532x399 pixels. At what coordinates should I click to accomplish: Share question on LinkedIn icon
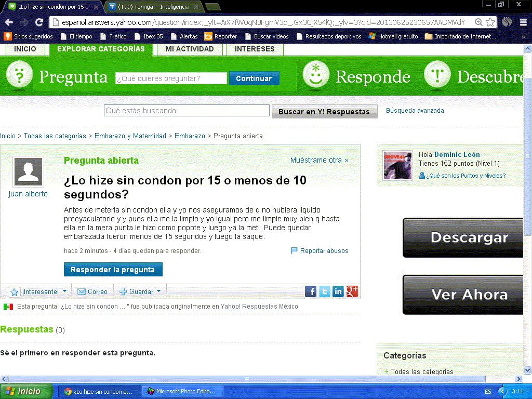[x=338, y=291]
